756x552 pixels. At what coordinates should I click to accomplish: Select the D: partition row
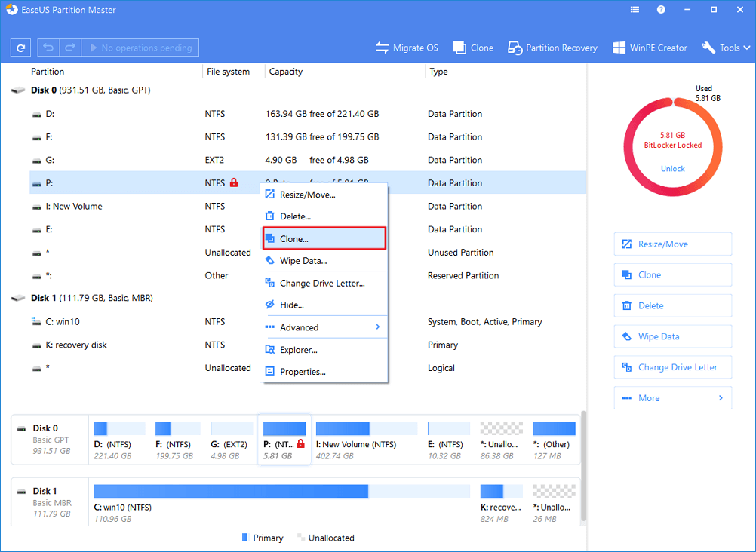[308, 114]
